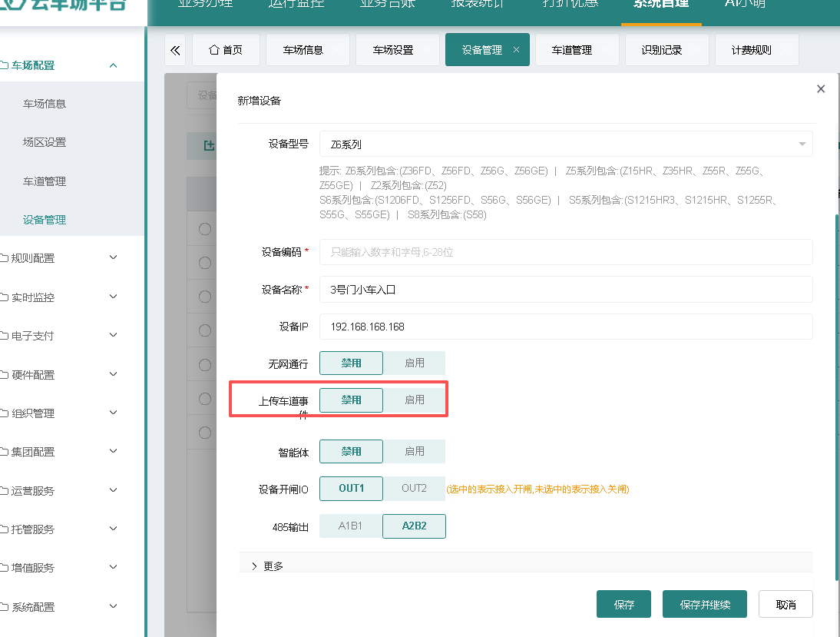
Task: Enable 上传车道事件 with 启用 option
Action: tap(414, 400)
